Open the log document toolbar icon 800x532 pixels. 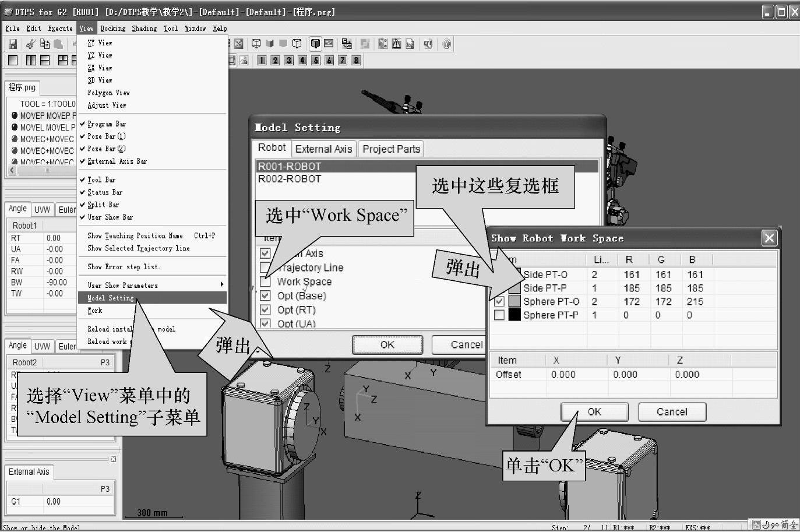410,44
